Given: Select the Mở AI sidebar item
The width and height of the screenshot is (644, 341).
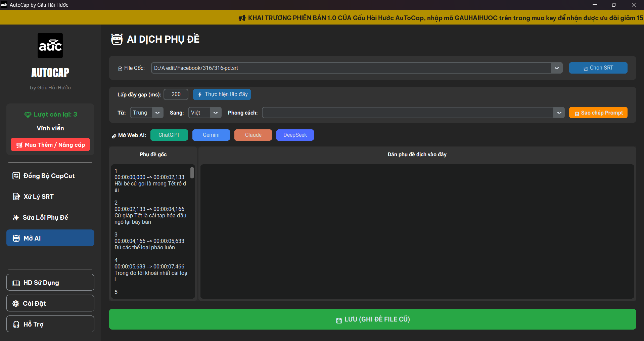Looking at the screenshot, I should click(50, 238).
